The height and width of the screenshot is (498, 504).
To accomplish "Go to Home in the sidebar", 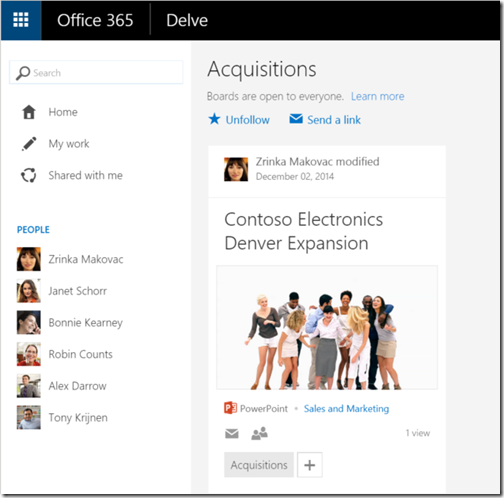I will [63, 112].
